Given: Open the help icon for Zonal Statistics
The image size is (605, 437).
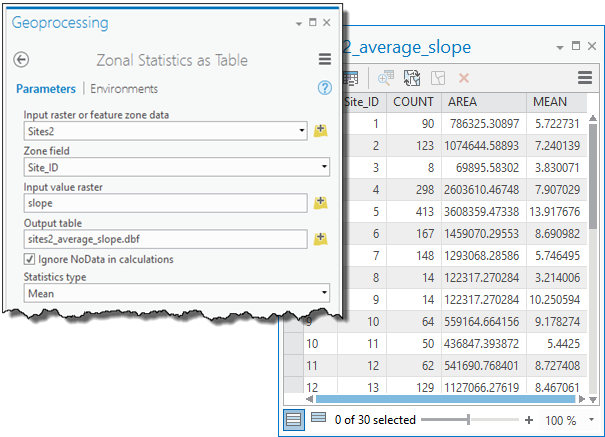Looking at the screenshot, I should (x=324, y=89).
